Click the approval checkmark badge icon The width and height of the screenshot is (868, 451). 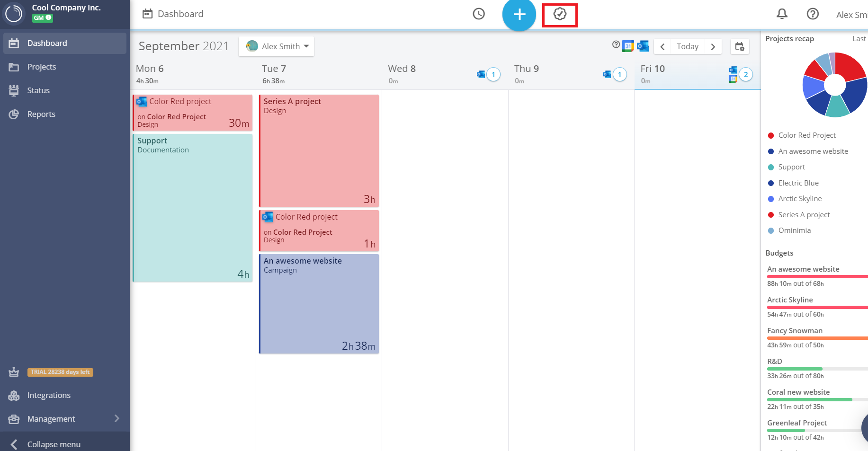click(x=560, y=14)
